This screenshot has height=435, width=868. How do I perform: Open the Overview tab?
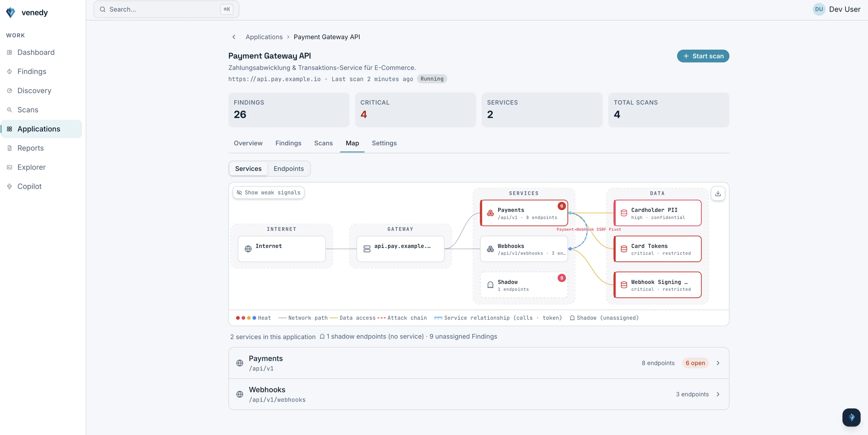coord(248,143)
